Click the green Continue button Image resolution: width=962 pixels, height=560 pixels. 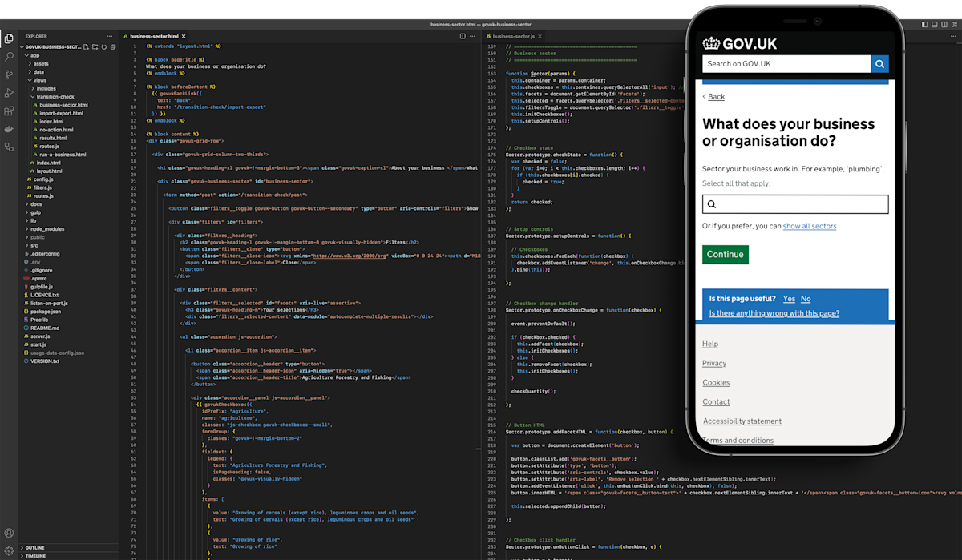point(726,255)
